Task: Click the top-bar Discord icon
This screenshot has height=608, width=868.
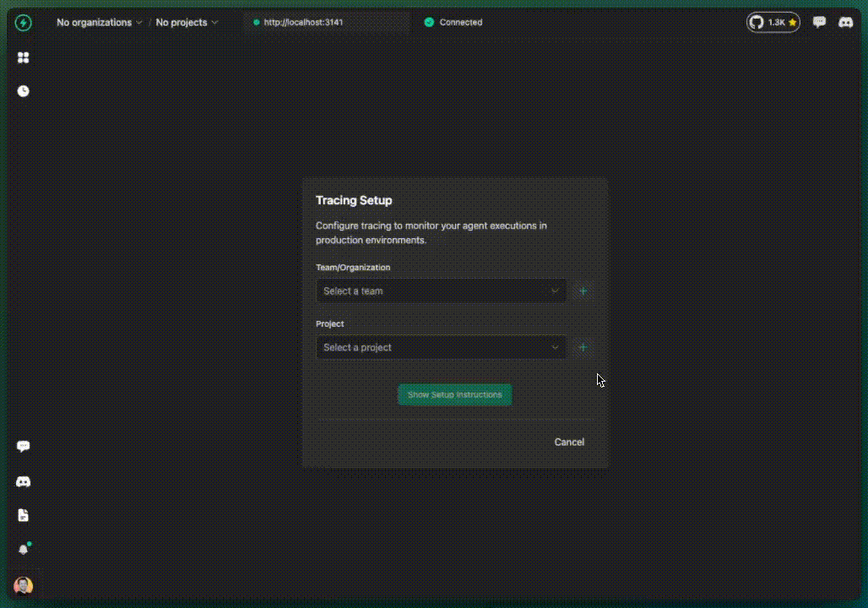Action: (x=845, y=22)
